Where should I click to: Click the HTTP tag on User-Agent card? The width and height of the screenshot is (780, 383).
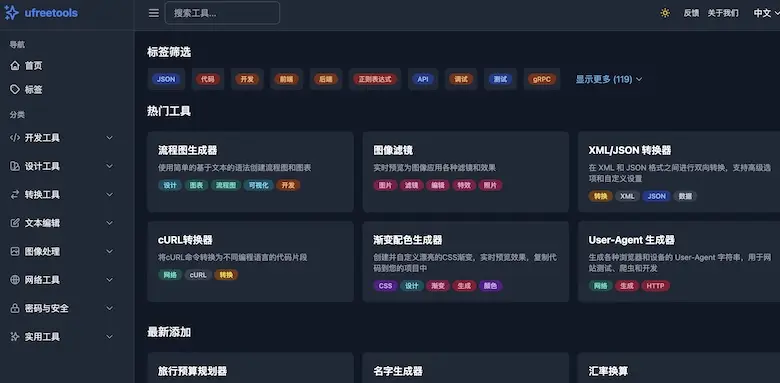(656, 286)
